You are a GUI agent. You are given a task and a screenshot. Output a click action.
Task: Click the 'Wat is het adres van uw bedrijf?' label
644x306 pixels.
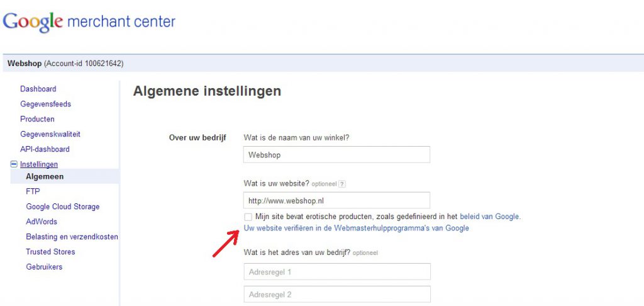pos(297,252)
